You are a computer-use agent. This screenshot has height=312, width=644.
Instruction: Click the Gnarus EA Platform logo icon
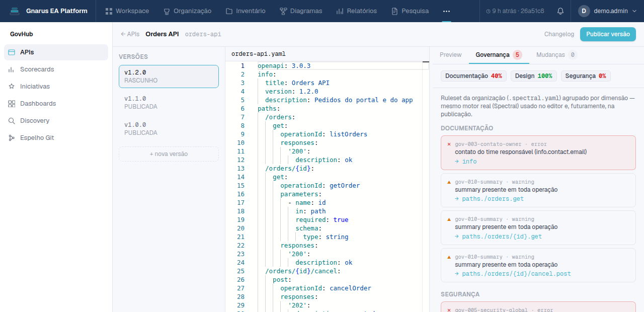[x=15, y=11]
